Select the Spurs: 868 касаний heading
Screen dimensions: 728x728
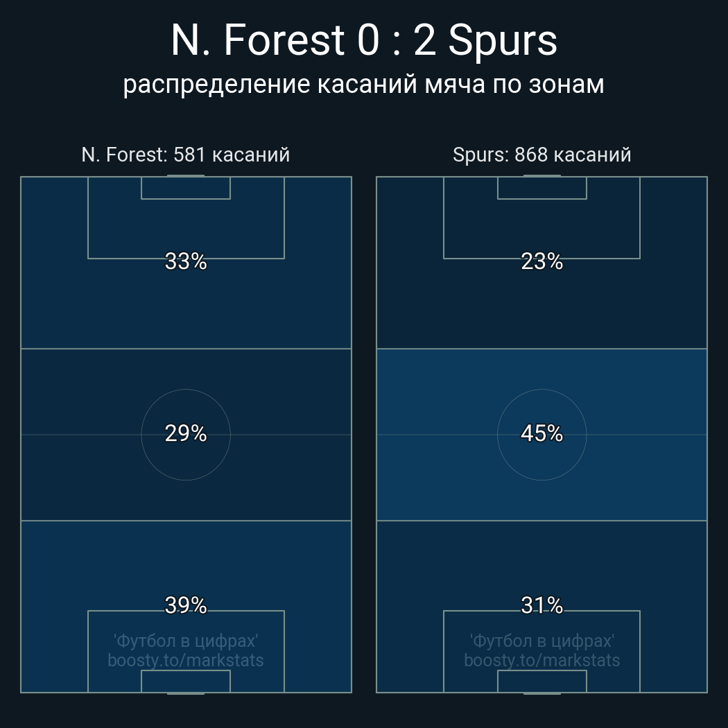click(541, 155)
